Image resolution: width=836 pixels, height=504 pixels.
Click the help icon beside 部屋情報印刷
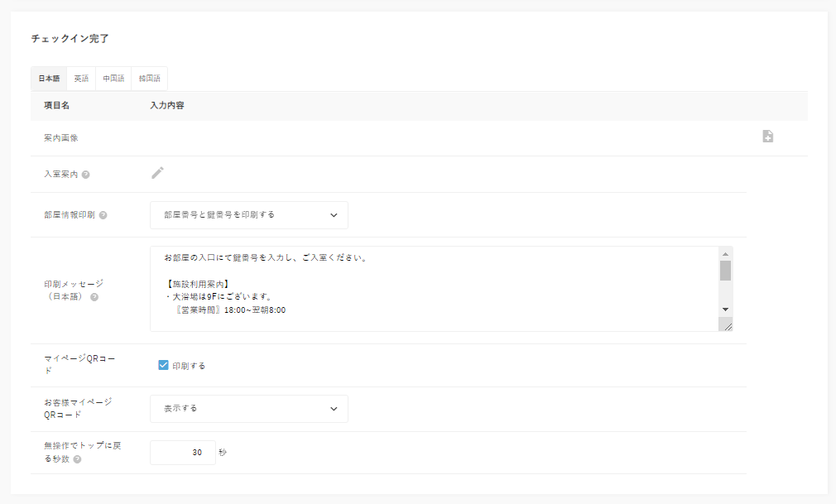tap(103, 215)
